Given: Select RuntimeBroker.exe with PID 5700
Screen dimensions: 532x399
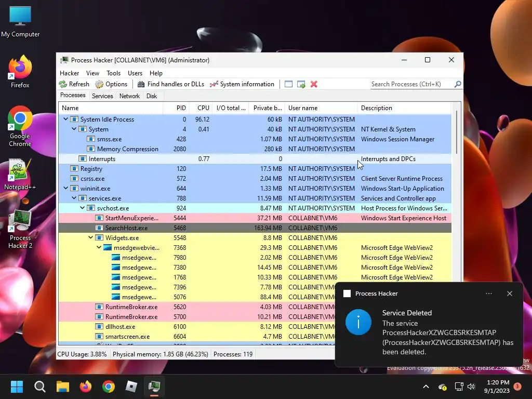Looking at the screenshot, I should point(197,316).
